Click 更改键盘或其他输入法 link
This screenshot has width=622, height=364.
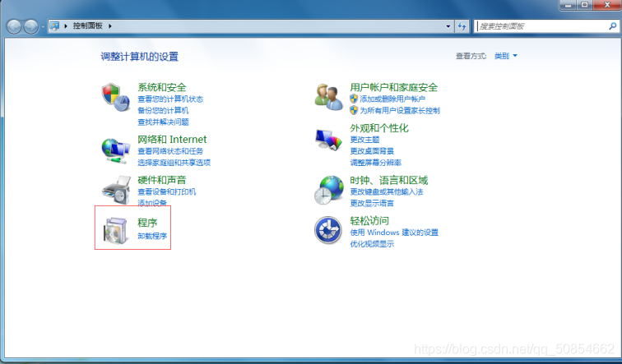tap(387, 191)
